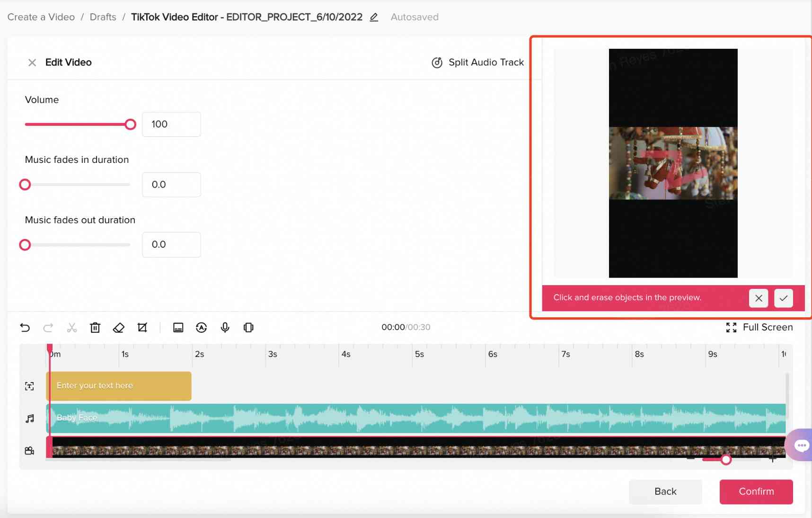The height and width of the screenshot is (518, 812).
Task: Undo the last edit
Action: coord(25,327)
